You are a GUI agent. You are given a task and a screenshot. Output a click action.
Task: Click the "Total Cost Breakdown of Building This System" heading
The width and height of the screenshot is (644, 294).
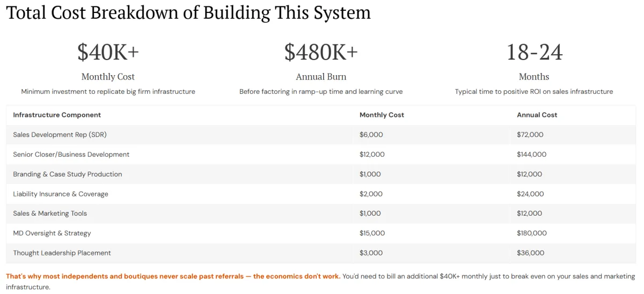[188, 13]
